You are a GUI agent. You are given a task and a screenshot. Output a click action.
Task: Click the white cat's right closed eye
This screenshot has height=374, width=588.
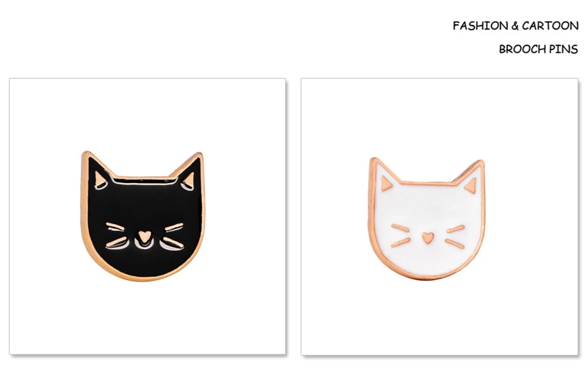[x=456, y=229]
